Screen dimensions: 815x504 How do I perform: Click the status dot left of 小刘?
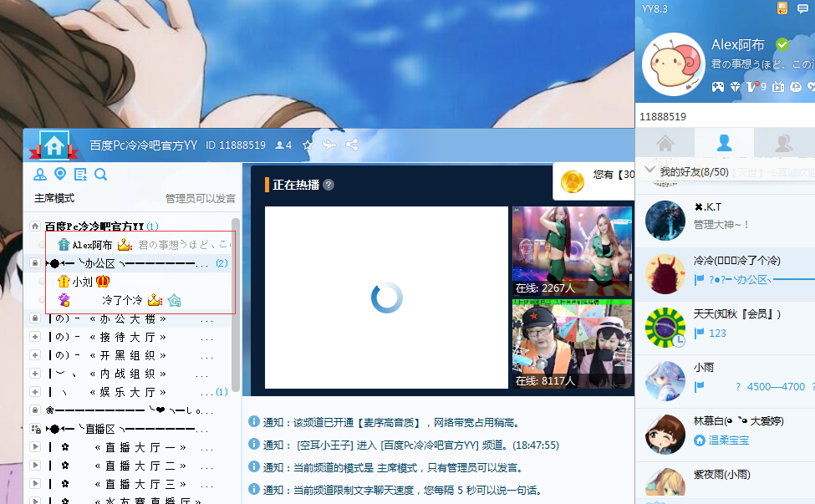tap(42, 282)
